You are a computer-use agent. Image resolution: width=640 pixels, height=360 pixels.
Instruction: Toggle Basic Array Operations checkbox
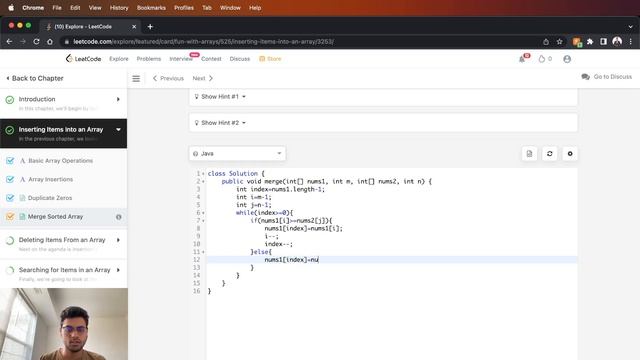coord(10,161)
